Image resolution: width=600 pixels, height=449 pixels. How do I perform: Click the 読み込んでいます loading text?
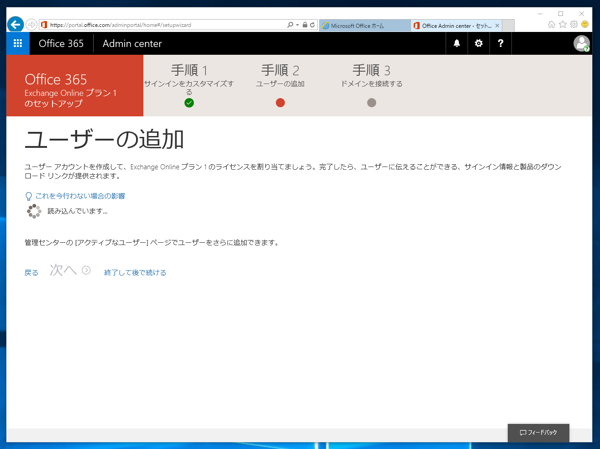tap(77, 211)
